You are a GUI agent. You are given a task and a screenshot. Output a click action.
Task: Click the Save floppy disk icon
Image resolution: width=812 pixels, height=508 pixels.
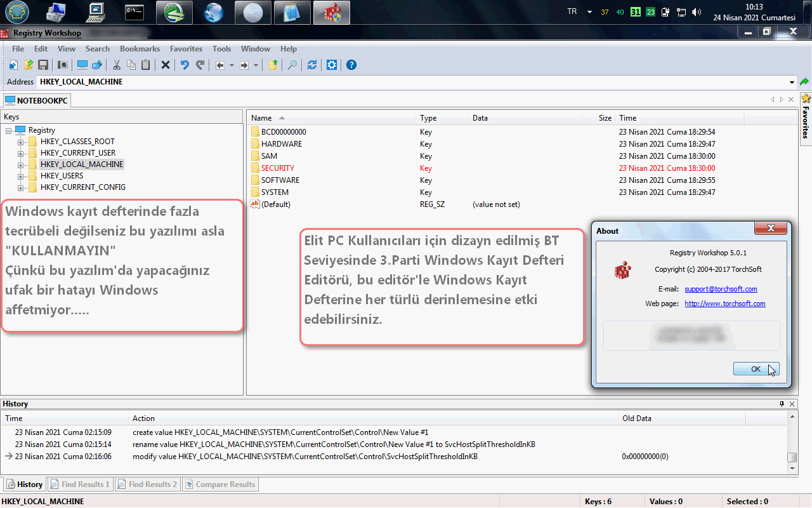click(x=43, y=65)
